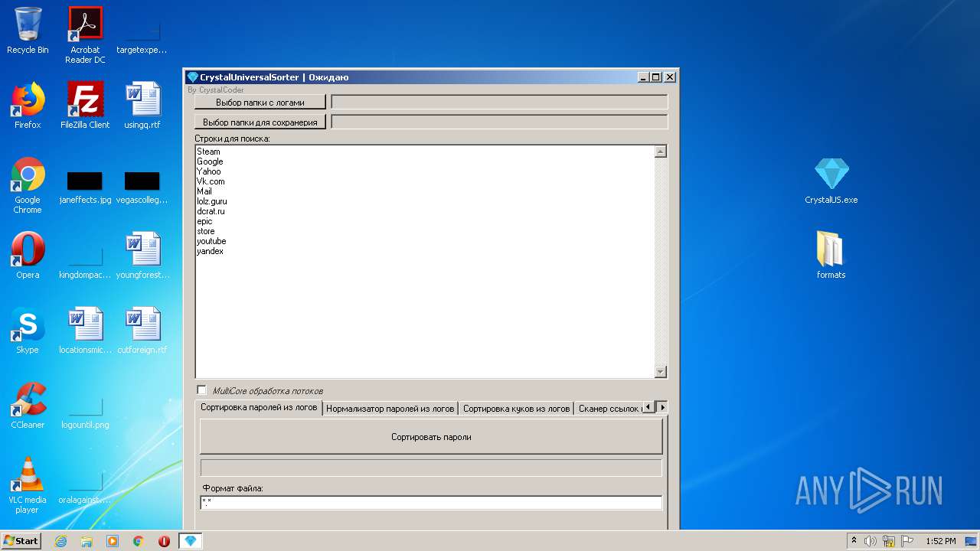Open the Opera desktop shortcut
Image resolution: width=980 pixels, height=551 pixels.
[x=28, y=256]
